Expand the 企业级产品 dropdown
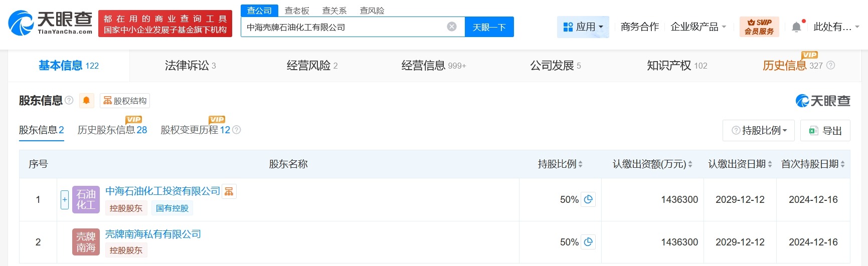Viewport: 868px width, 266px height. (698, 27)
